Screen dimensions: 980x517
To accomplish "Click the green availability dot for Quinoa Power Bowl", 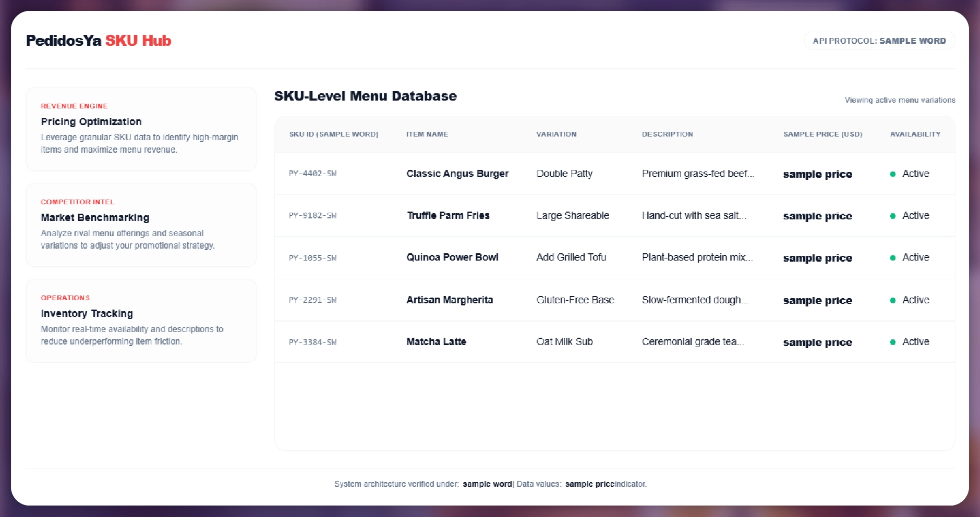I will coord(892,258).
